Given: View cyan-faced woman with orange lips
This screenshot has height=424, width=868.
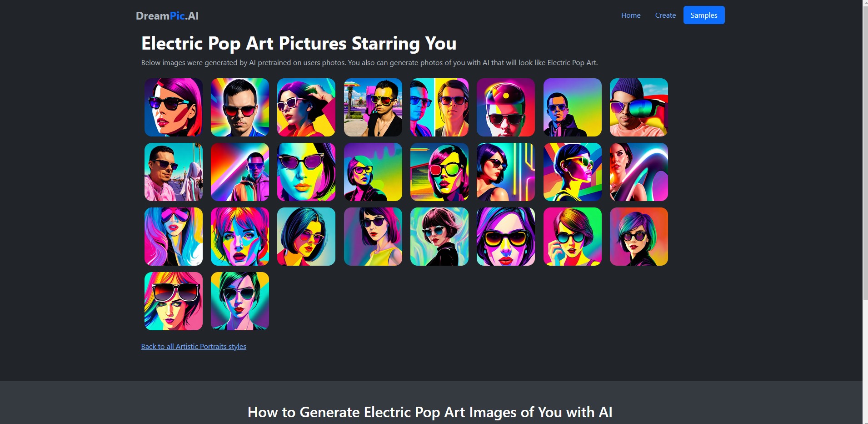Looking at the screenshot, I should pos(306,172).
